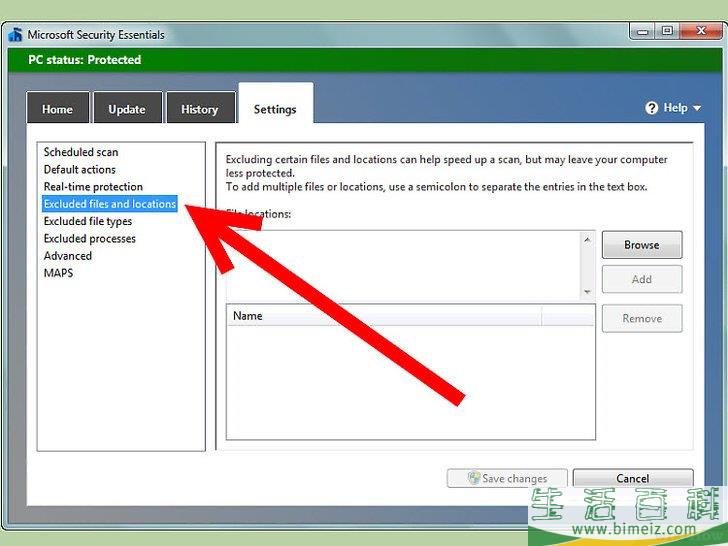
Task: Click Save changes button
Action: tap(507, 478)
